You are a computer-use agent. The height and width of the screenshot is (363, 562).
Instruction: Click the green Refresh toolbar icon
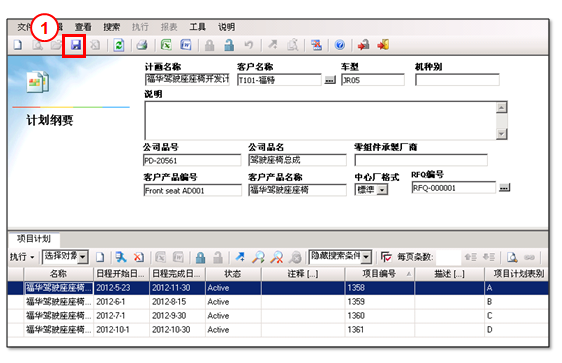119,45
